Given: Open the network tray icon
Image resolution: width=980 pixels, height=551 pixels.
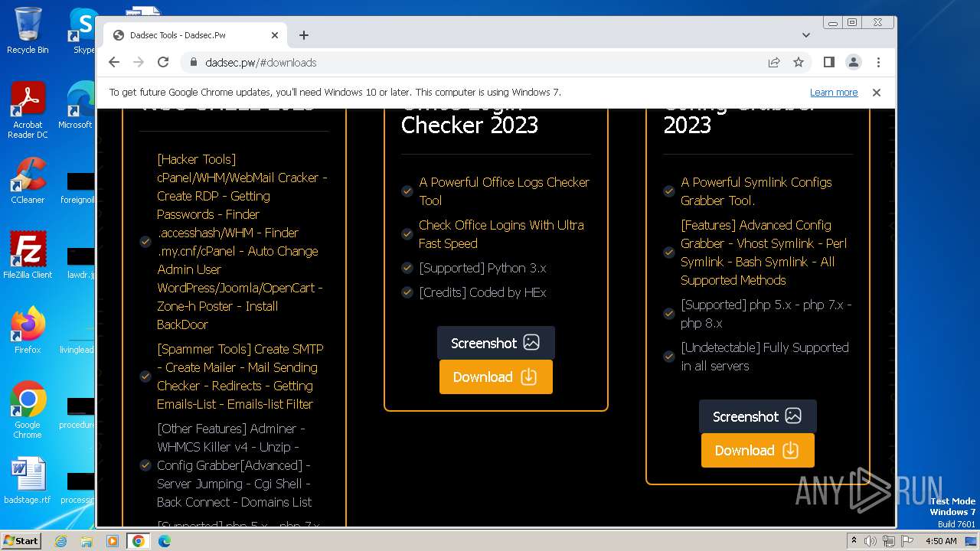Looking at the screenshot, I should [889, 541].
